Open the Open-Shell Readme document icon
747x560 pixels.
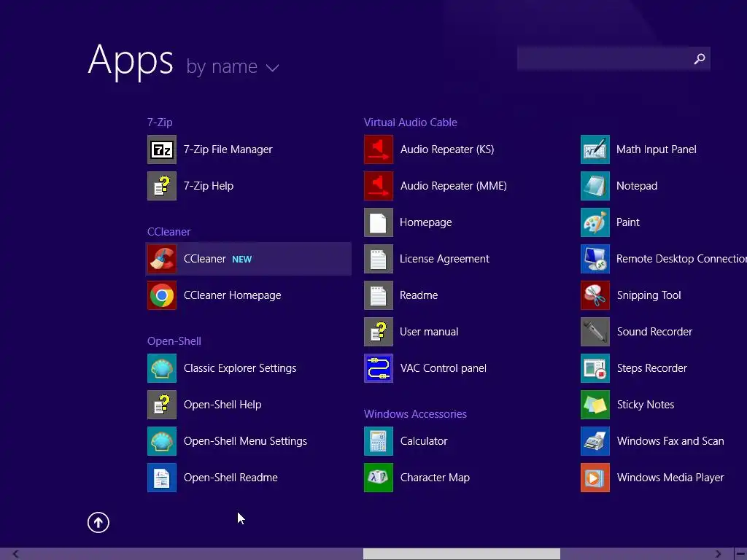tap(162, 478)
